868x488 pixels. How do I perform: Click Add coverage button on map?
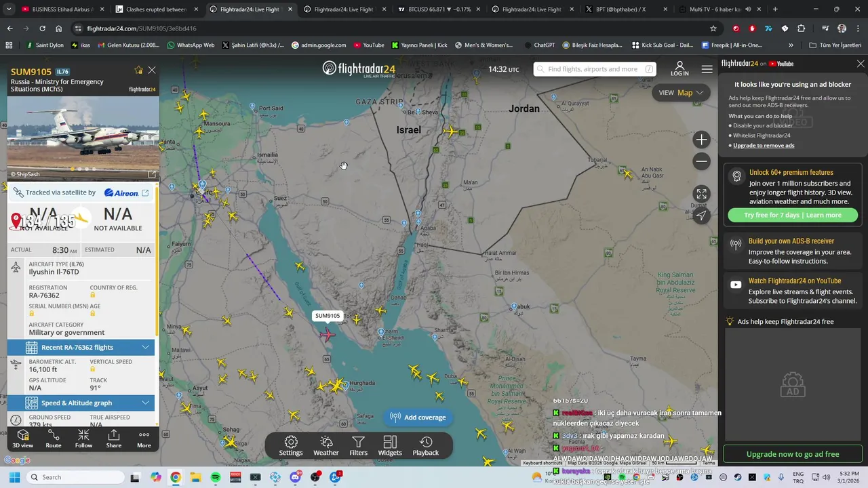[x=418, y=418]
